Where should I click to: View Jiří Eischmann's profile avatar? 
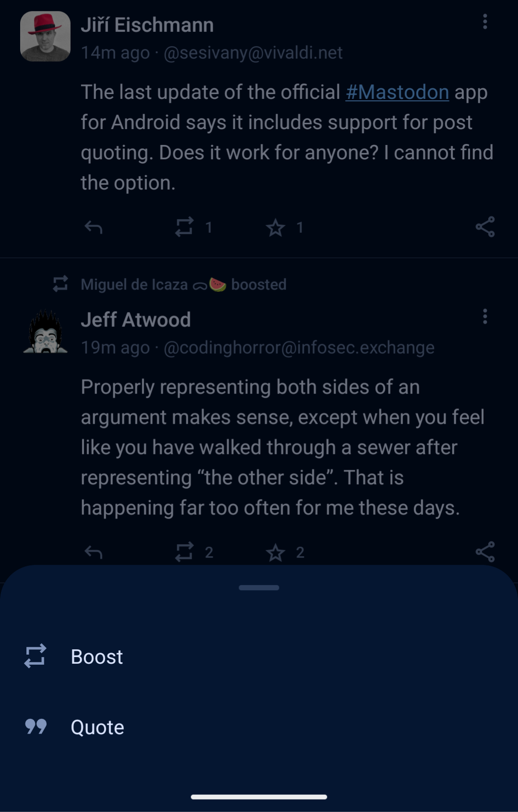click(x=45, y=36)
